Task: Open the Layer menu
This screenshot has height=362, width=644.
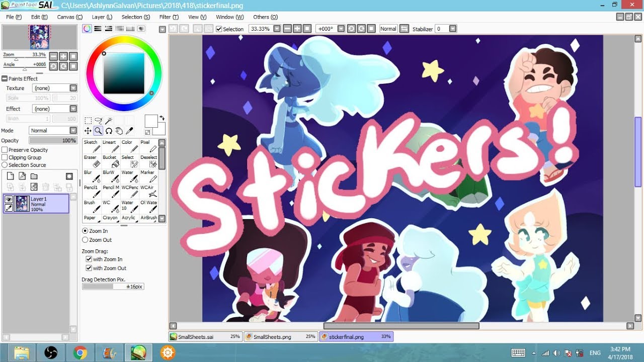Action: coord(102,17)
